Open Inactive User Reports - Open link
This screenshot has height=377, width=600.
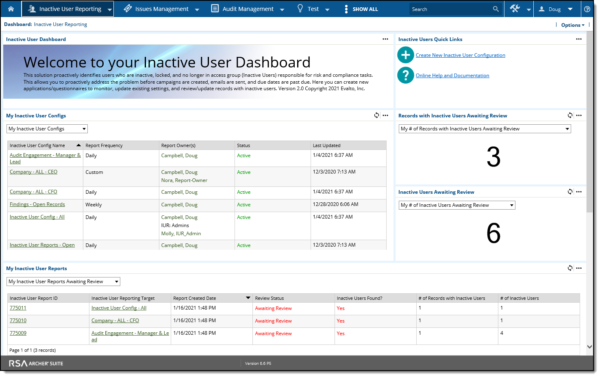[x=42, y=245]
